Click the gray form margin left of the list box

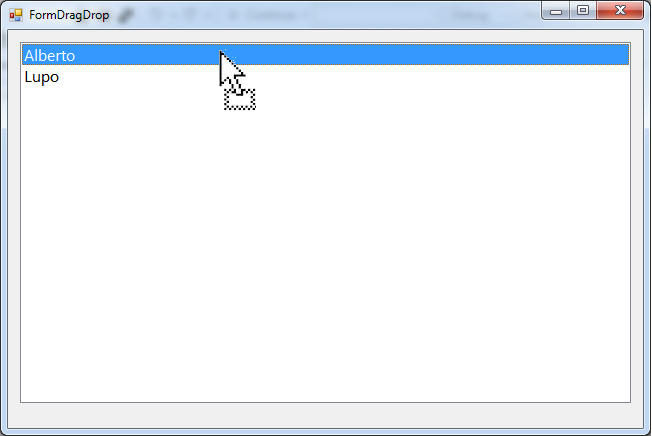pos(14,222)
